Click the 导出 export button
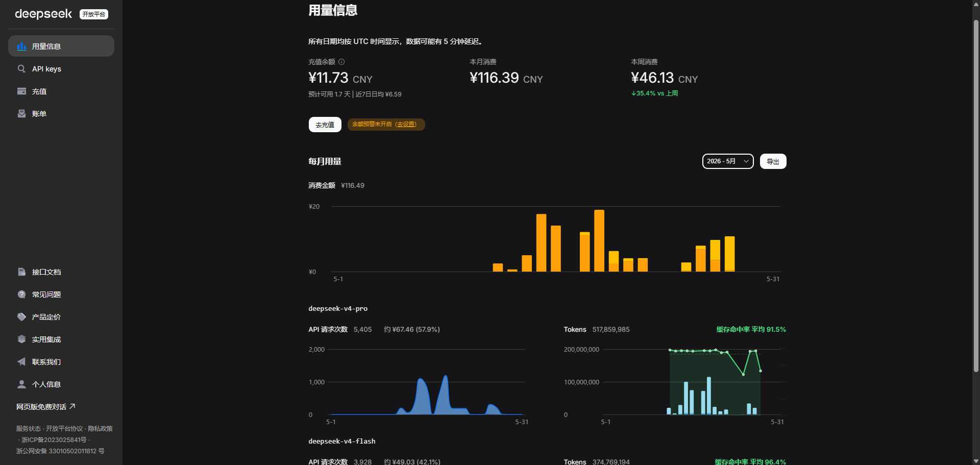 [x=773, y=161]
